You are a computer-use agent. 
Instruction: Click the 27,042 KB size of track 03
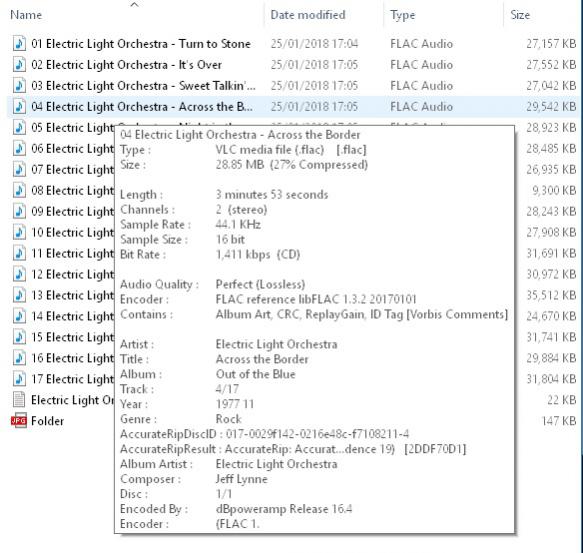[x=551, y=86]
